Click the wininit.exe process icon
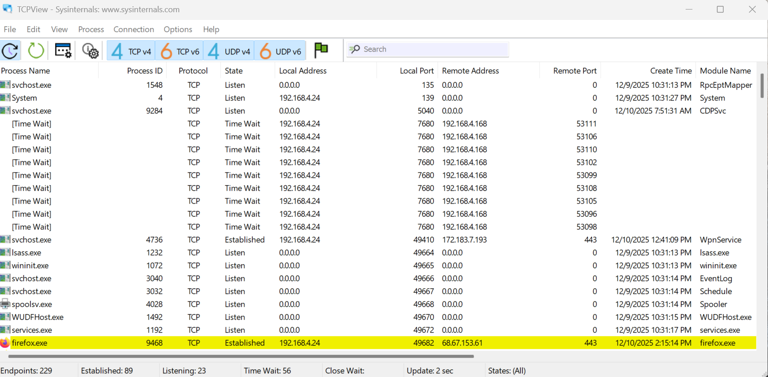The height and width of the screenshot is (377, 768). [x=5, y=265]
